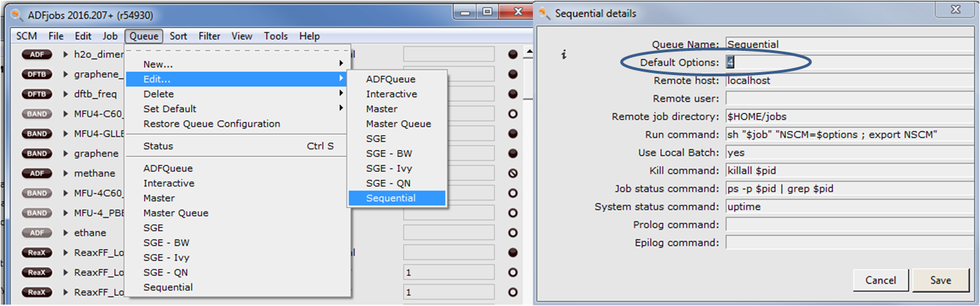The width and height of the screenshot is (980, 306).
Task: Click the job list scrollbar up arrow
Action: (x=528, y=52)
